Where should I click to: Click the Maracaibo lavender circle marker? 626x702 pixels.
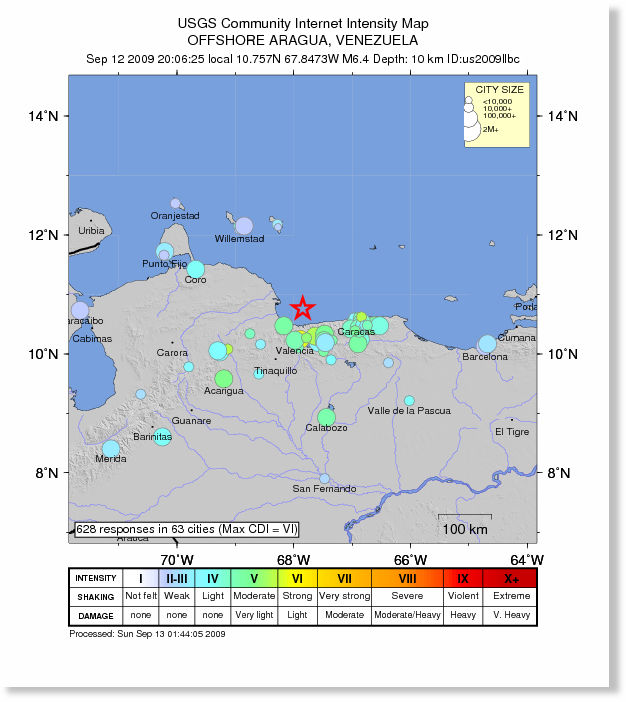(x=80, y=310)
